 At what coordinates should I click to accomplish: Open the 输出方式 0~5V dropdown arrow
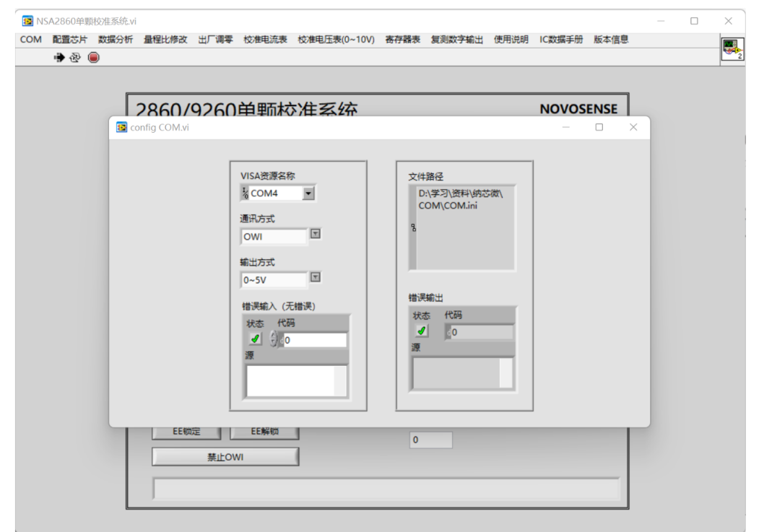tap(316, 277)
